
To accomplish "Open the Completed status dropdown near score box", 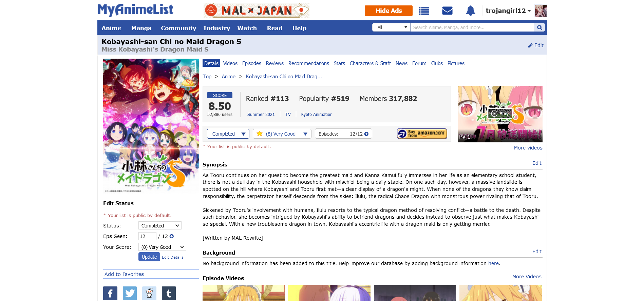I will [x=228, y=134].
